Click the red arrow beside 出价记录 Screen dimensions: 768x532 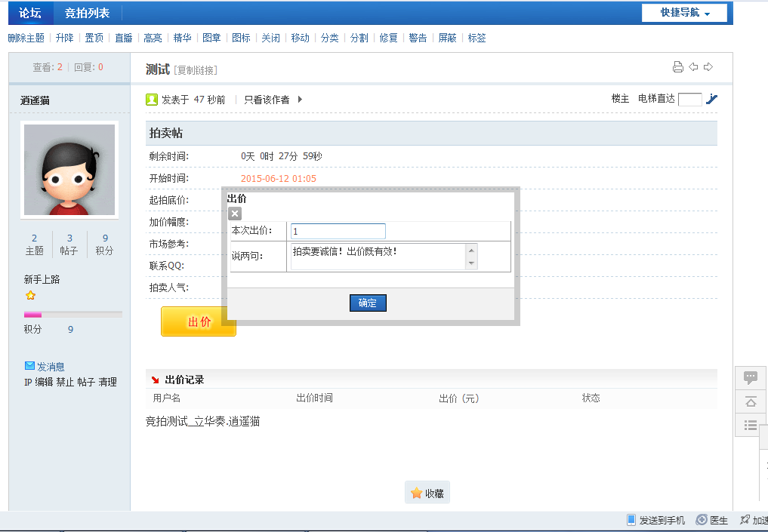click(156, 380)
